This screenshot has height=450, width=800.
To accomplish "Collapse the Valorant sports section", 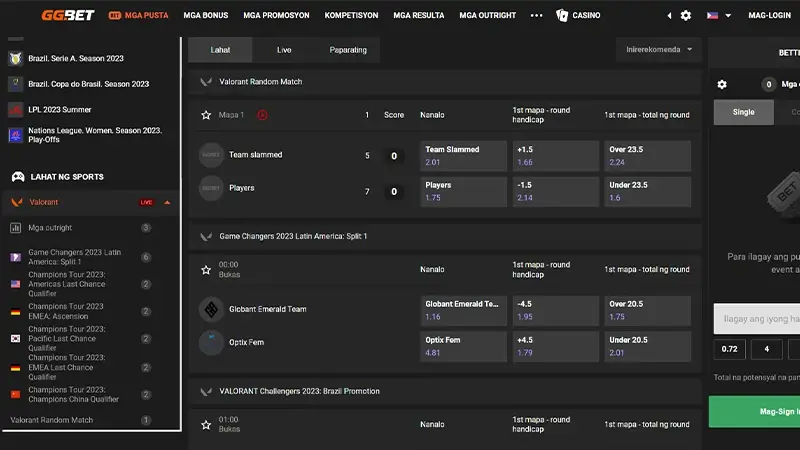I will [x=167, y=202].
